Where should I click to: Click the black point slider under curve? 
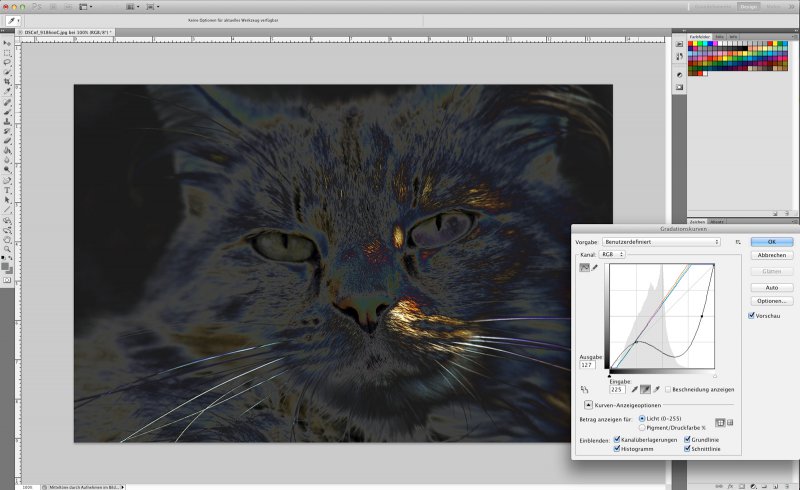point(610,376)
